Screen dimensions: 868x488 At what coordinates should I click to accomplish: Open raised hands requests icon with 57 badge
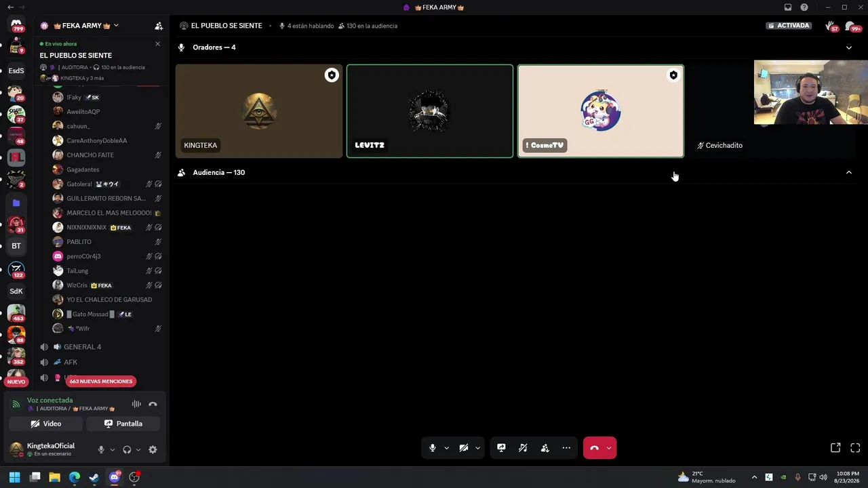(831, 26)
